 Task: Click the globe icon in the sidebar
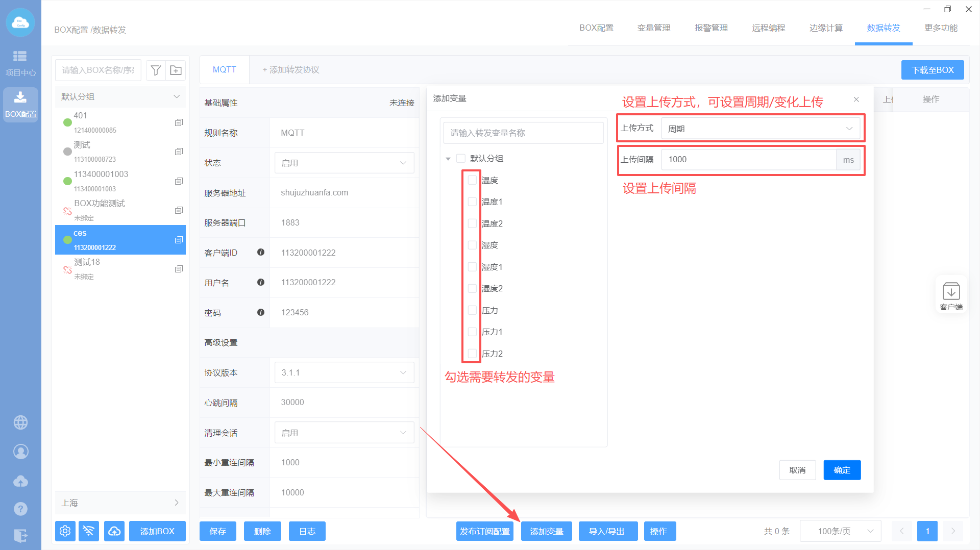[20, 422]
